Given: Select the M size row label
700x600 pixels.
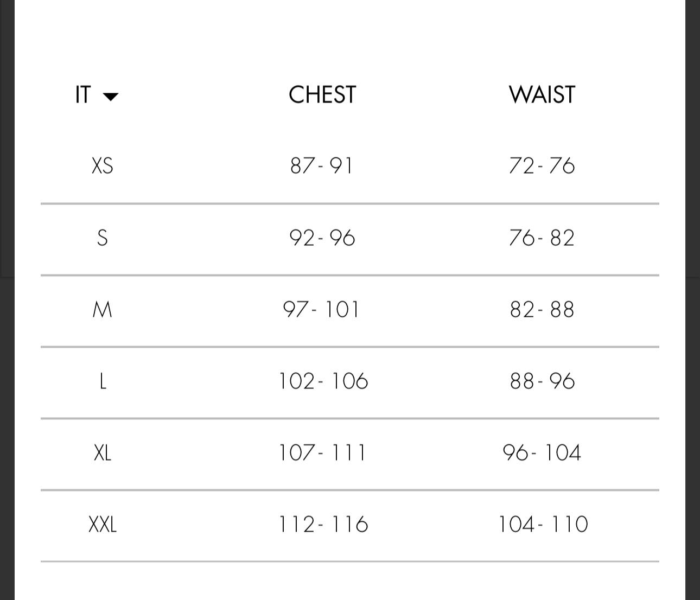Looking at the screenshot, I should tap(103, 310).
